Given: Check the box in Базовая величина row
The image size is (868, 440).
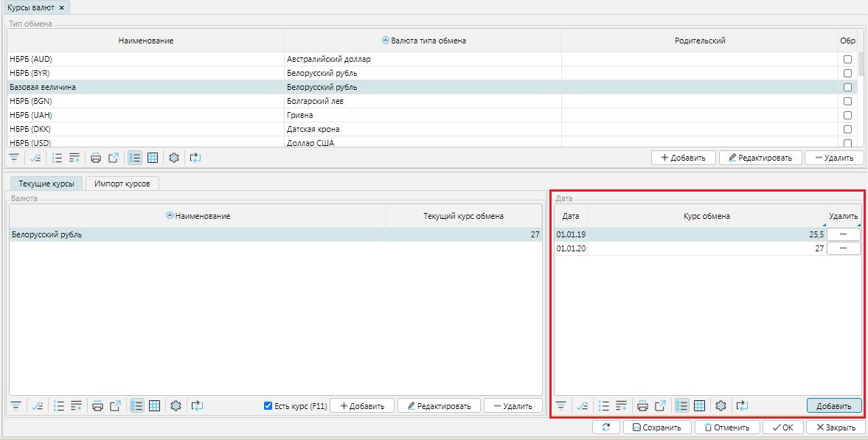Looking at the screenshot, I should point(847,87).
